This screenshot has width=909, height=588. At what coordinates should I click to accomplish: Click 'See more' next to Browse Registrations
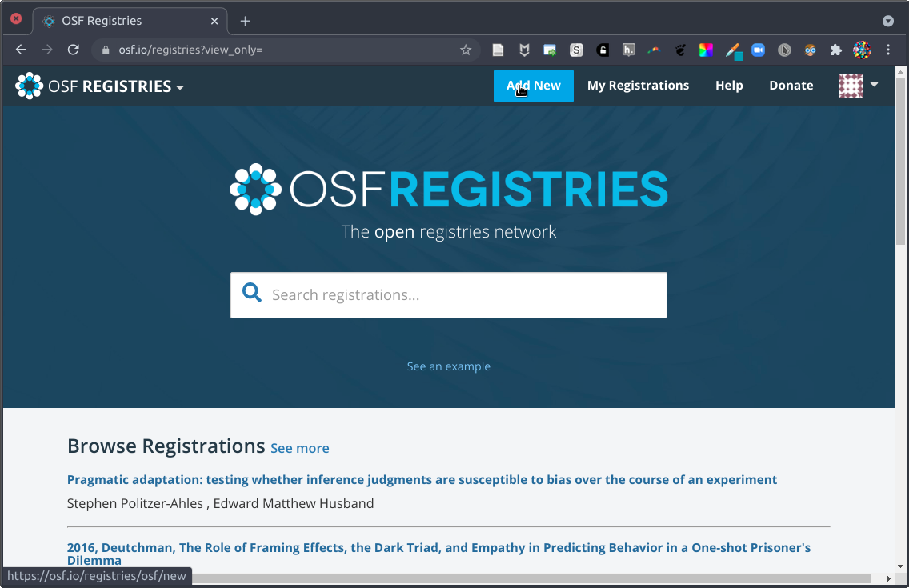click(x=299, y=448)
